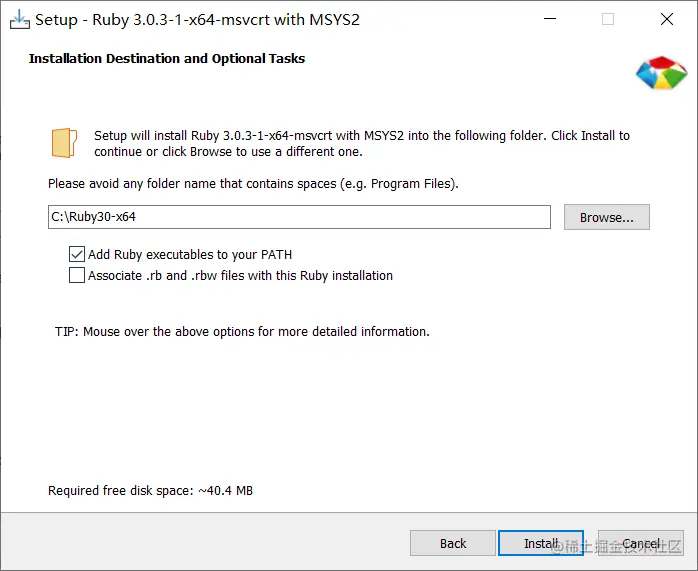Viewport: 698px width, 571px height.
Task: Click the Install button
Action: click(541, 543)
